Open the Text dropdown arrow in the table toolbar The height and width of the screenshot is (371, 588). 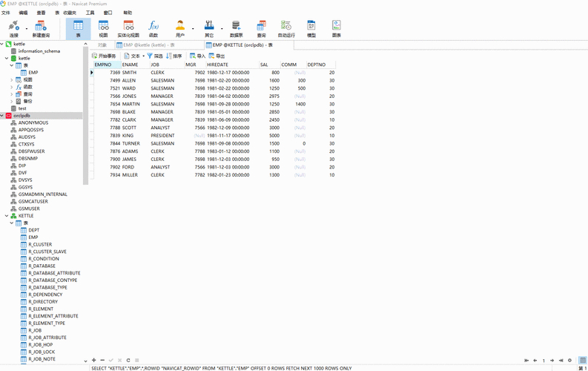click(144, 56)
